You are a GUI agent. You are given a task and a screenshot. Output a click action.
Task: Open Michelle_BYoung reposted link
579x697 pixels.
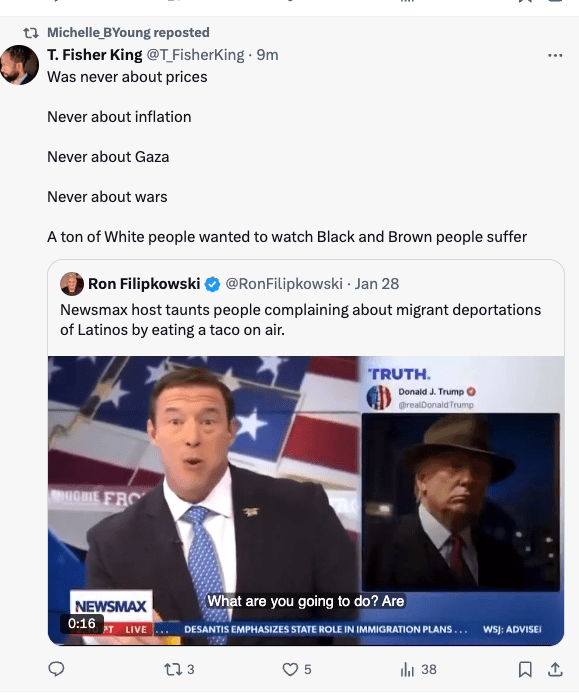pos(128,32)
